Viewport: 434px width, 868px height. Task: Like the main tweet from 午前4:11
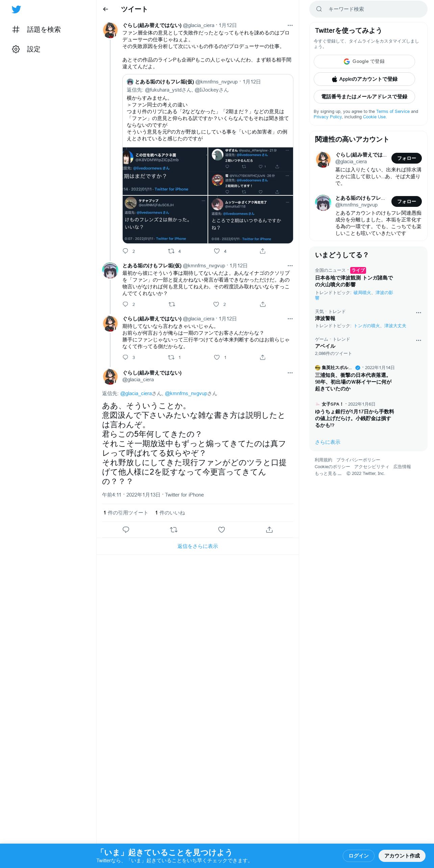pos(221,530)
